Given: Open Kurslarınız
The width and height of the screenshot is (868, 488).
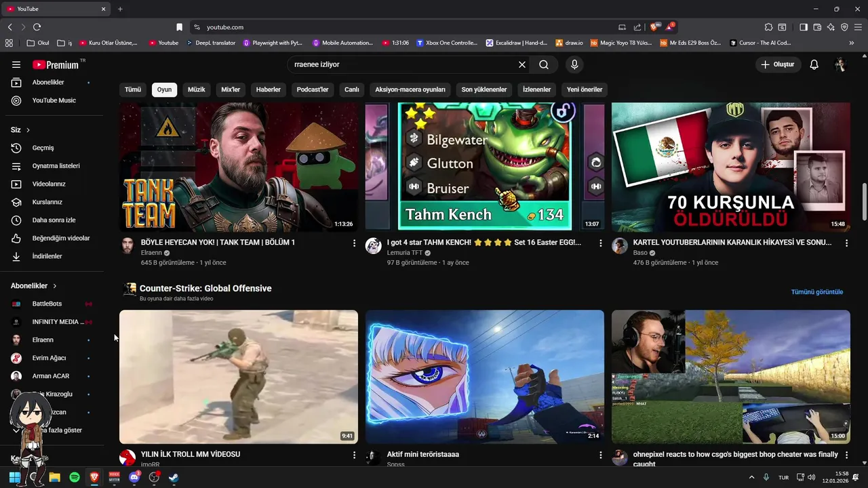Looking at the screenshot, I should [x=52, y=202].
